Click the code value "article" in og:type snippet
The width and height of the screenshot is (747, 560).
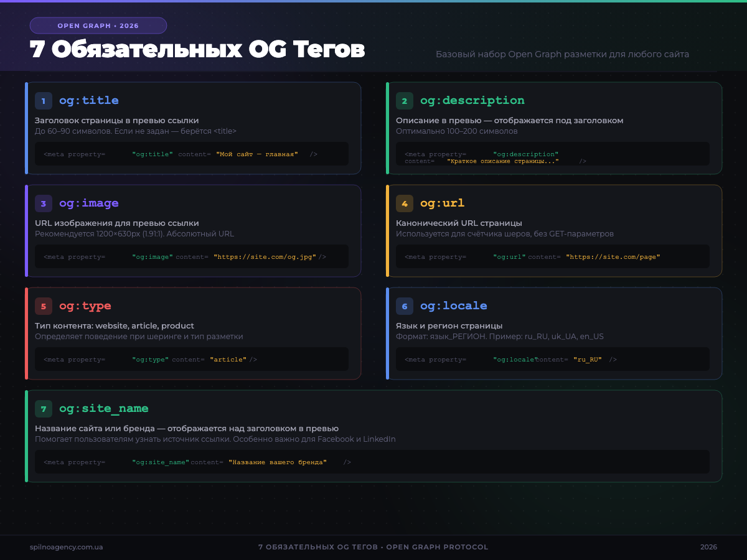click(x=228, y=359)
